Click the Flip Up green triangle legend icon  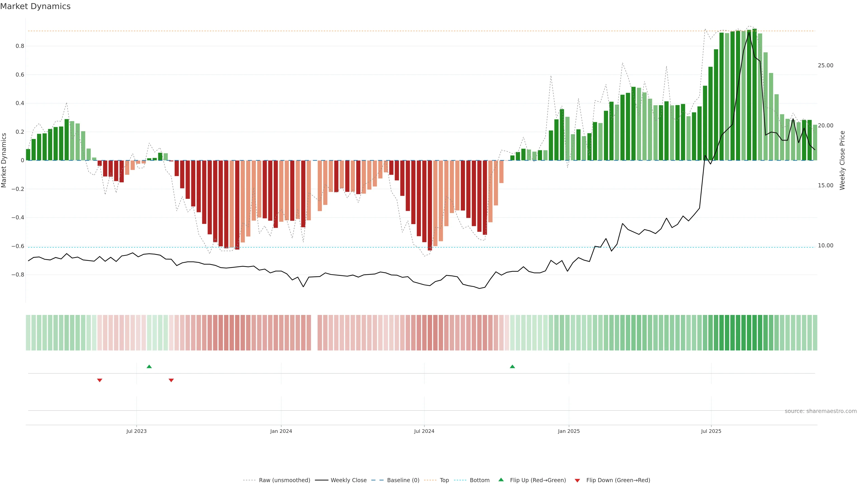pyautogui.click(x=501, y=480)
